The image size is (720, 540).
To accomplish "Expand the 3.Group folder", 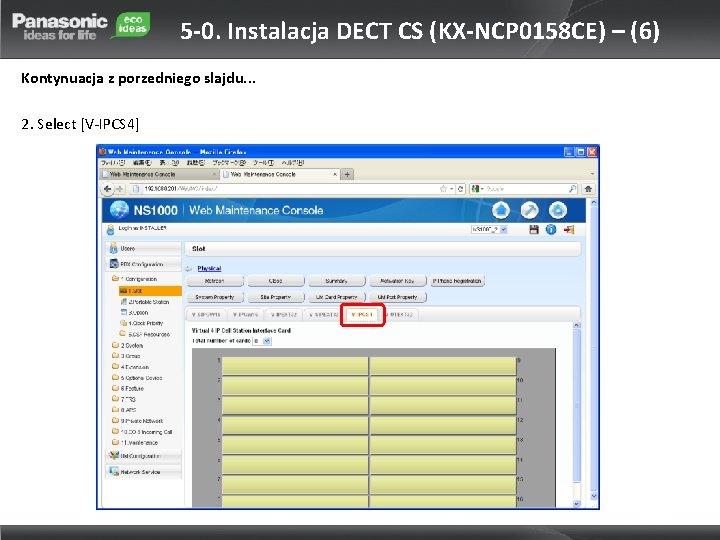I will 115,356.
